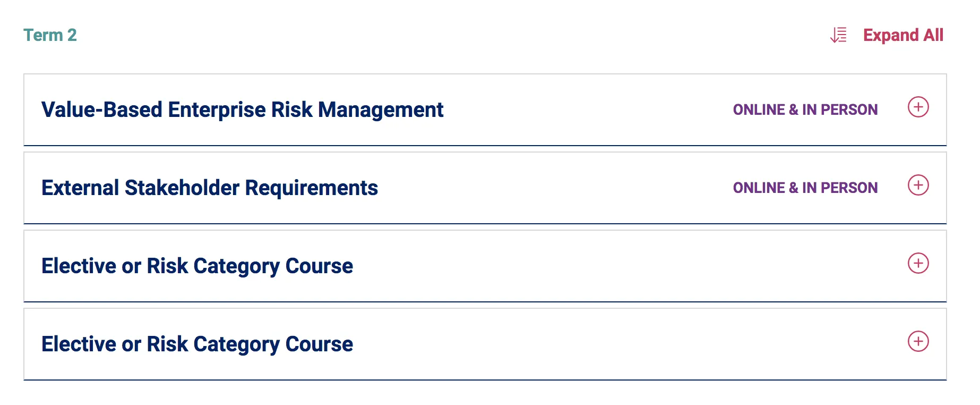
Task: Open the Value-Based Enterprise Risk Management title
Action: (242, 109)
